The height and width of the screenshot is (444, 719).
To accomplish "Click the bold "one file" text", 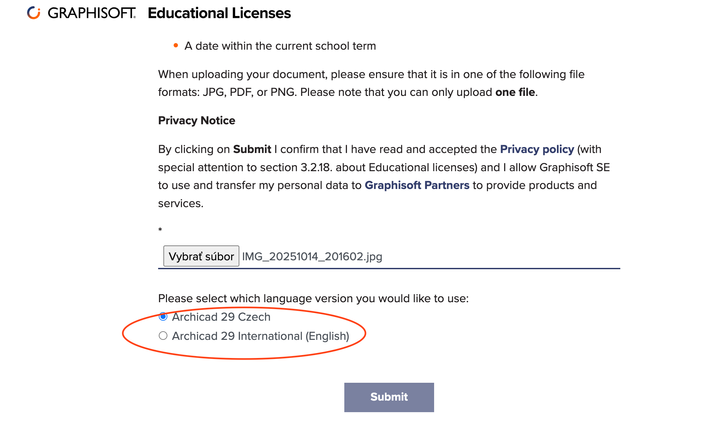I will pos(516,92).
